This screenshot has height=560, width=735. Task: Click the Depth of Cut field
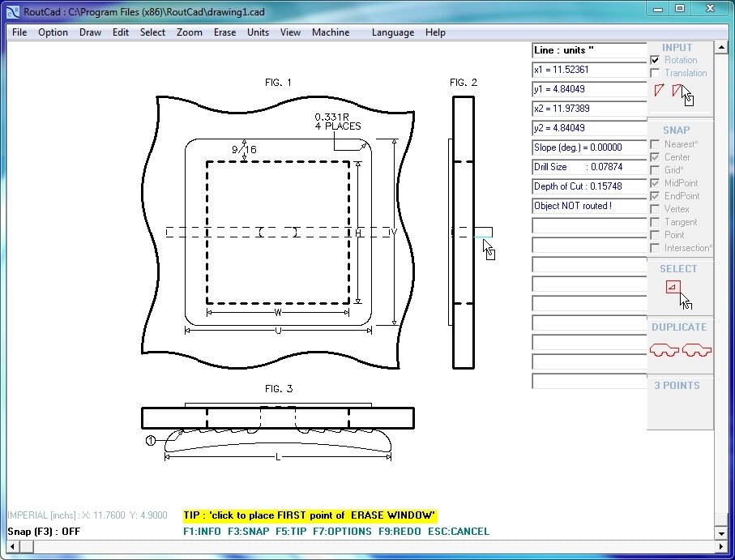click(589, 186)
